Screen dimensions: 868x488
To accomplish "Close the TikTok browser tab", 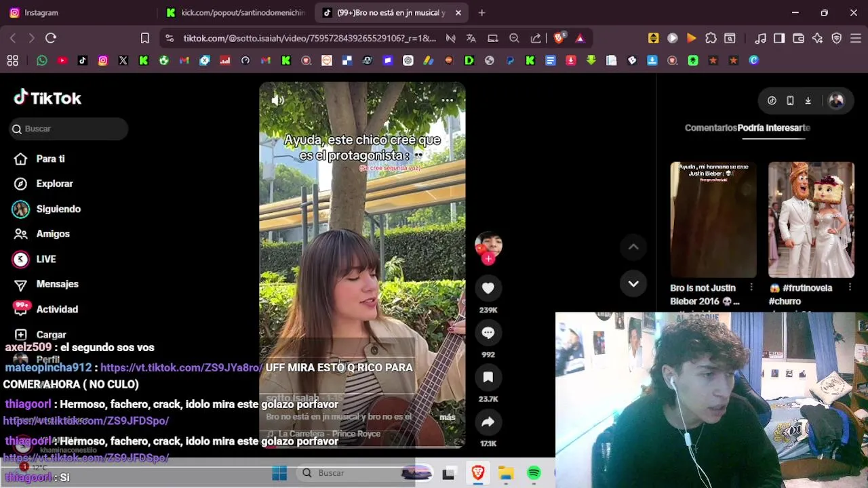I will [x=458, y=12].
